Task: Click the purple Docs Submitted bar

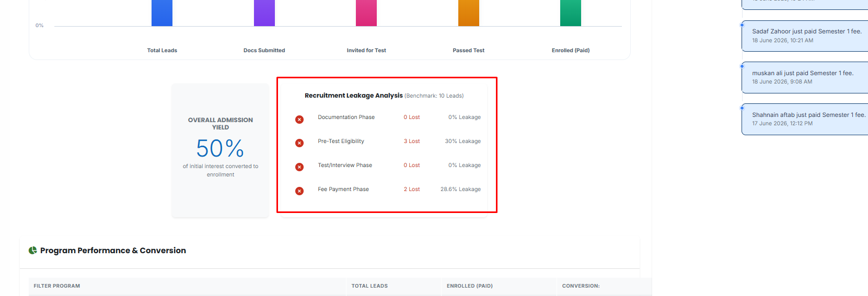Action: point(264,13)
